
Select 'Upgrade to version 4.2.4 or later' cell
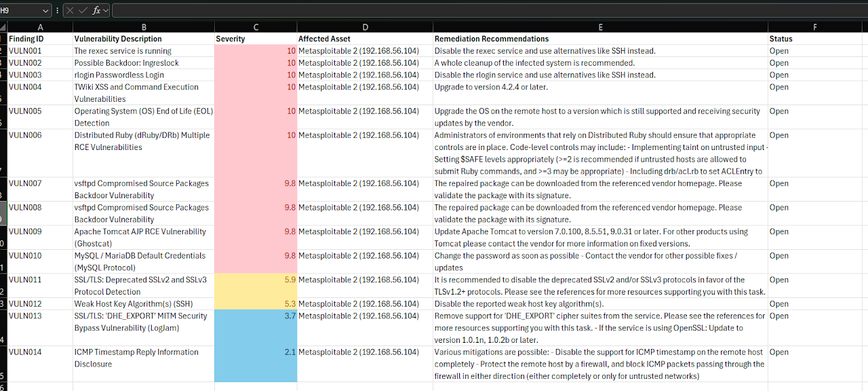pos(600,87)
